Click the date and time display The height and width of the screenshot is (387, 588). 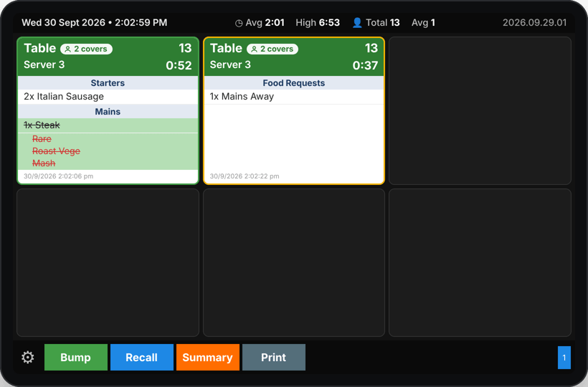coord(95,23)
